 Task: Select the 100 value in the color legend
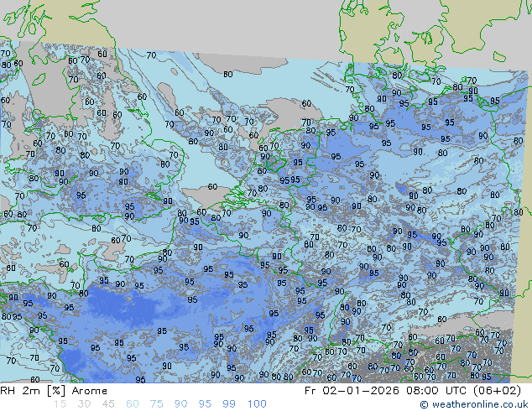(x=257, y=404)
